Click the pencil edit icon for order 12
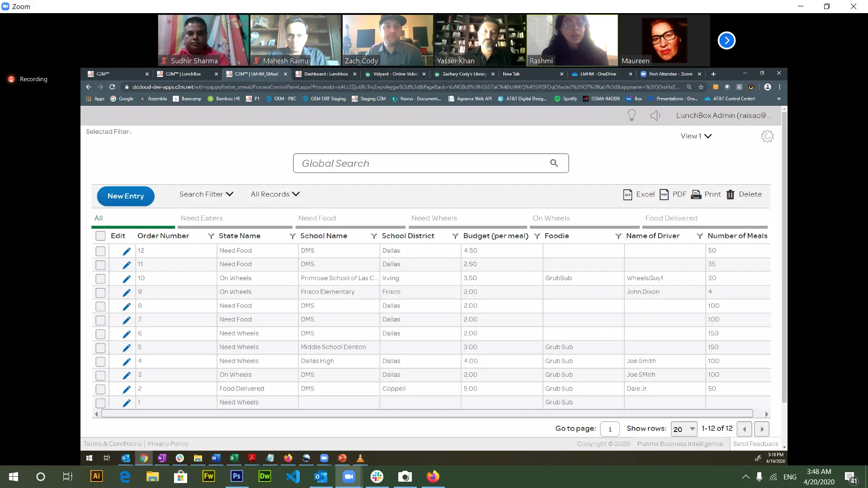Viewport: 868px width, 488px height. [127, 251]
